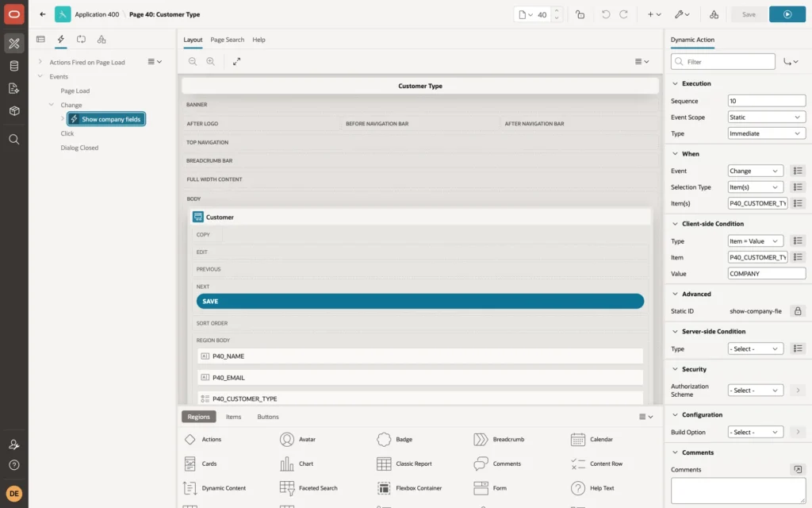Open the Administration user icon in sidebar
This screenshot has height=508, width=812.
click(14, 444)
